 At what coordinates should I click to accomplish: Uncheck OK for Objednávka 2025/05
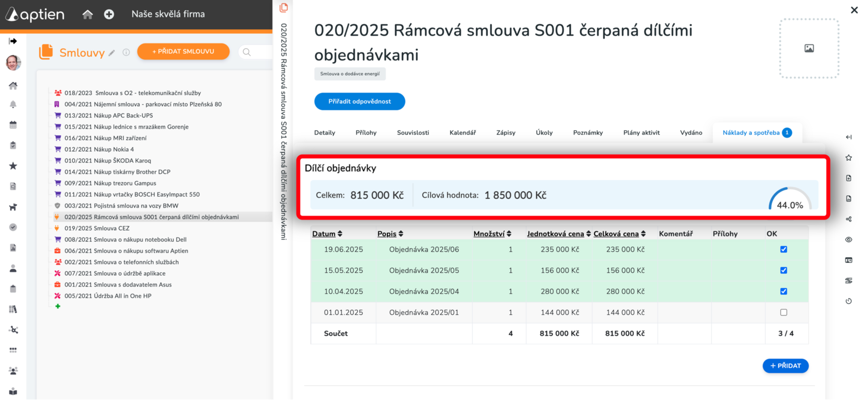[783, 270]
